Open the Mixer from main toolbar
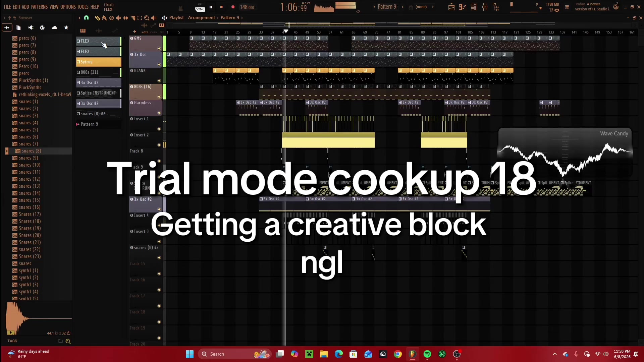Viewport: 644px width, 362px height. click(x=485, y=7)
